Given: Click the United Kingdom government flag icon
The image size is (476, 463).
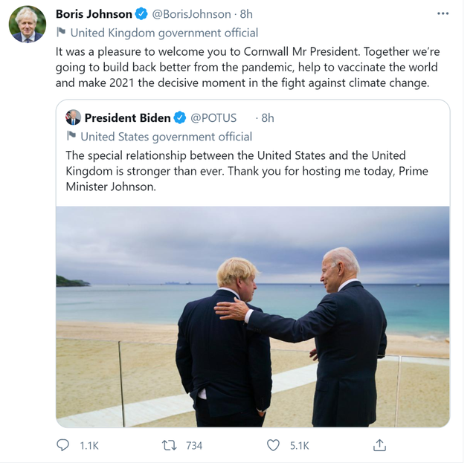Looking at the screenshot, I should [x=61, y=33].
